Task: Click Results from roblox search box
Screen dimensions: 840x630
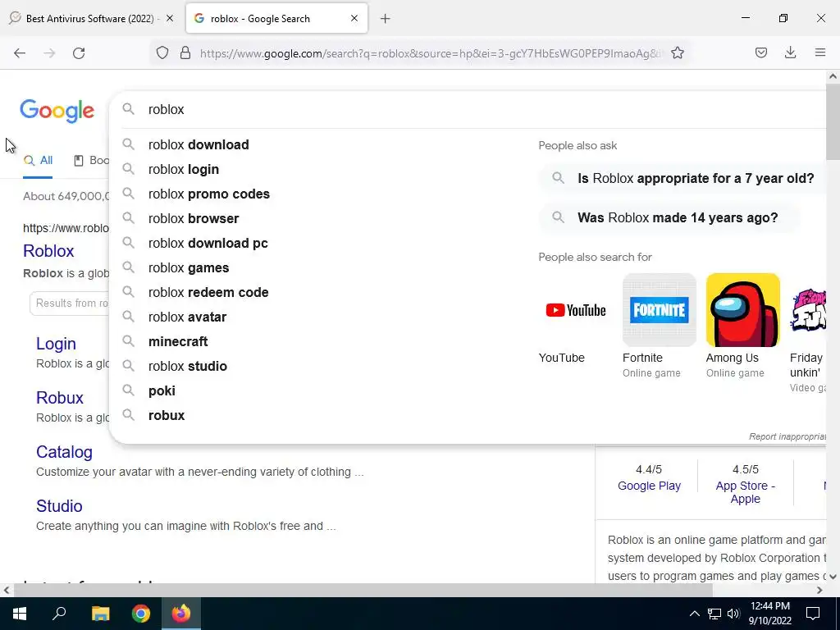Action: [70, 304]
